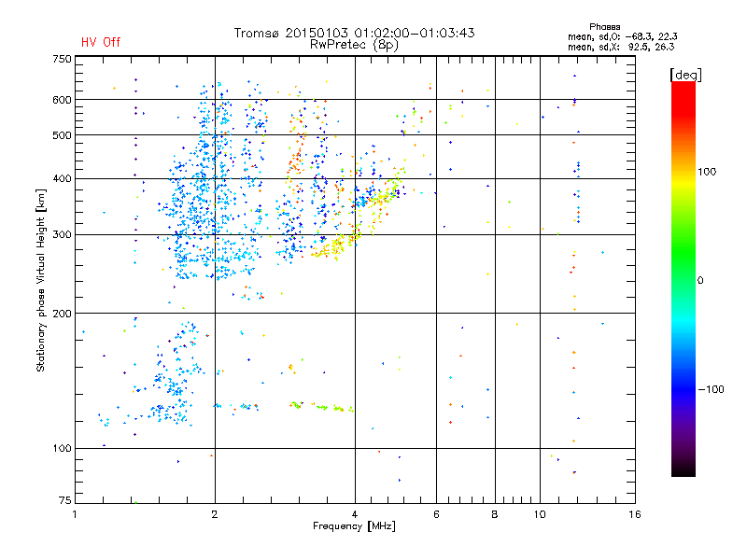Click the "Stationary phase Virtual Height [km]" label
This screenshot has height=560, width=747.
click(x=41, y=280)
